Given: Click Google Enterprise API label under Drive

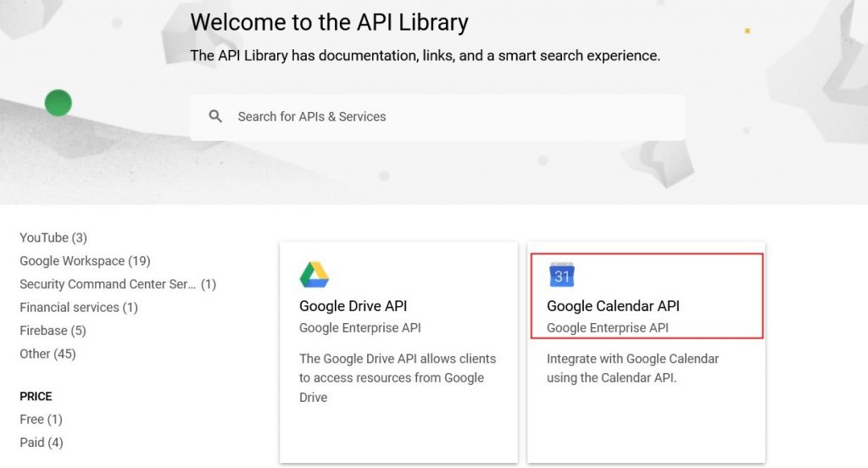Looking at the screenshot, I should click(x=359, y=328).
